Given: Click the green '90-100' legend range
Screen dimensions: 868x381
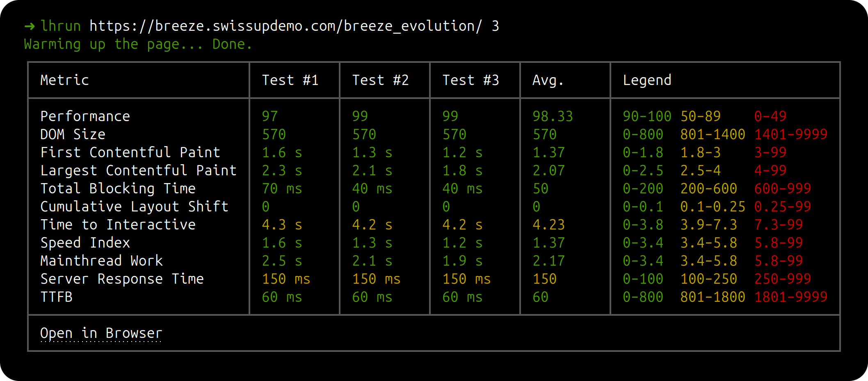Looking at the screenshot, I should coord(647,116).
